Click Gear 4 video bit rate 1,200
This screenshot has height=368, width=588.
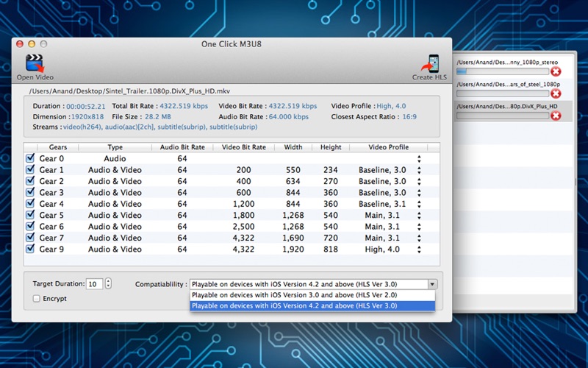(x=243, y=204)
